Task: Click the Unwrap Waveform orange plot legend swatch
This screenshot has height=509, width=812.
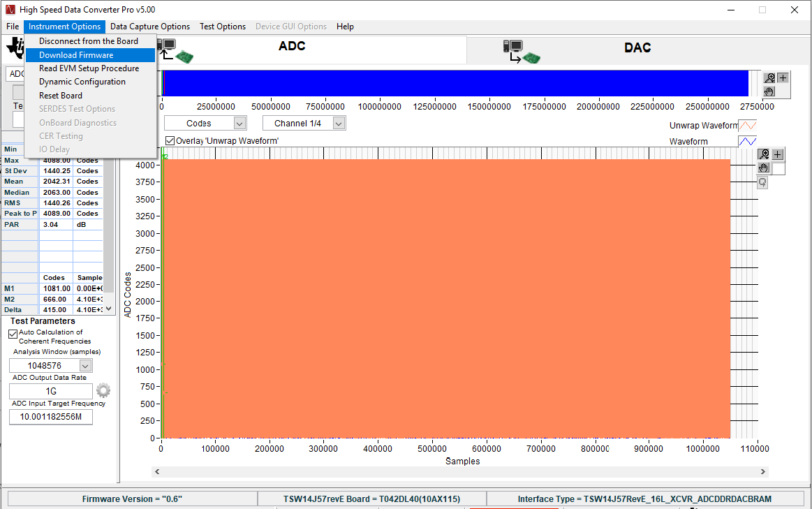Action: pyautogui.click(x=747, y=125)
